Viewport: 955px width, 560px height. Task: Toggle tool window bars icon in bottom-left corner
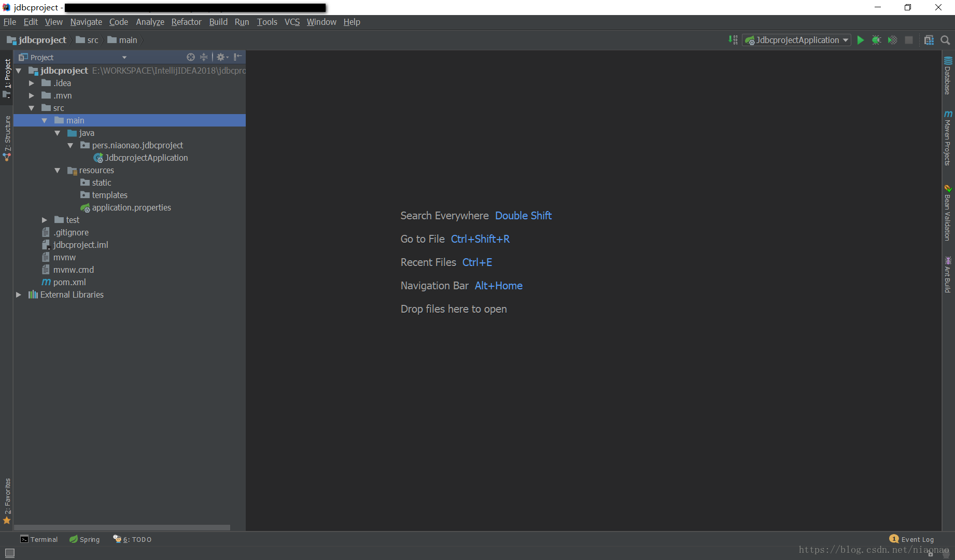tap(10, 553)
